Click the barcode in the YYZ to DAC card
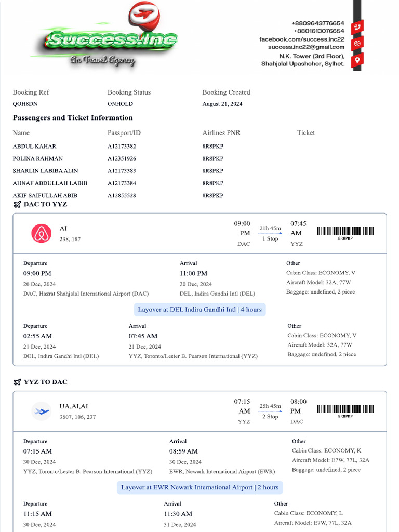The width and height of the screenshot is (399, 532). 345,409
